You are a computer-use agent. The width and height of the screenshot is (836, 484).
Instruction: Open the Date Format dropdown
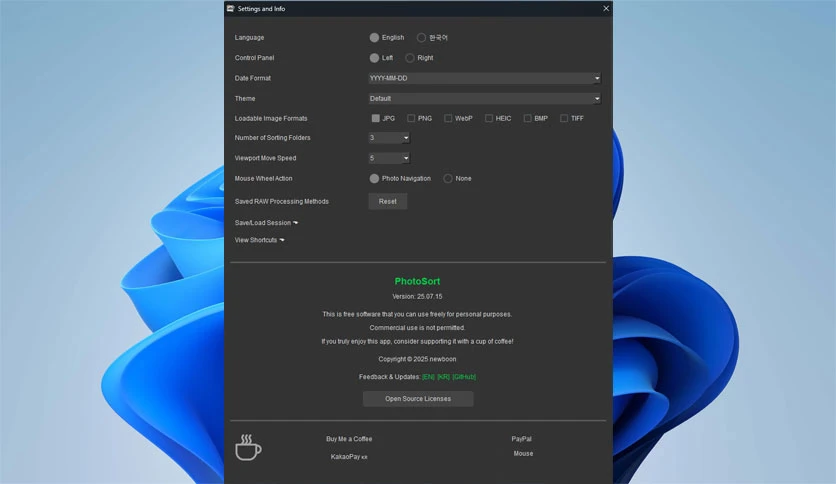(485, 78)
